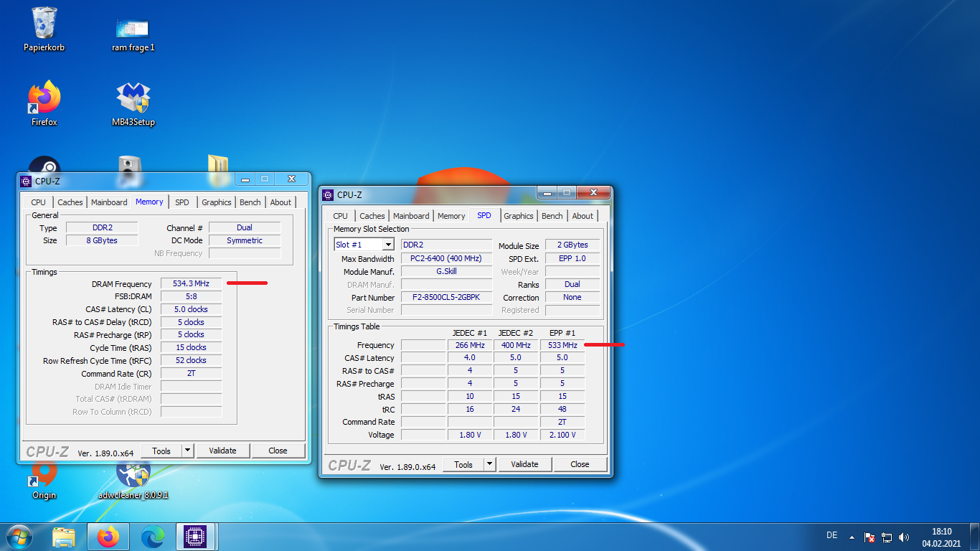The width and height of the screenshot is (980, 551).
Task: Click Tools button in the SPD window
Action: tap(463, 464)
